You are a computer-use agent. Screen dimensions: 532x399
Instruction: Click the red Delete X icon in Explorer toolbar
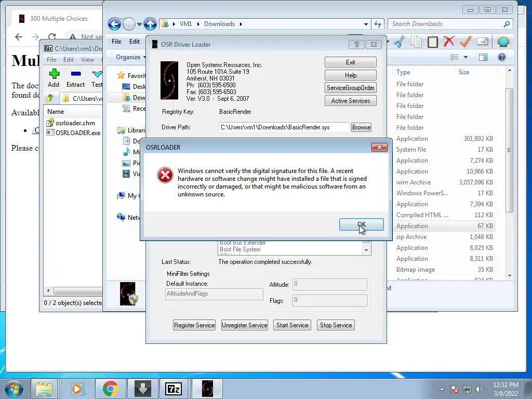[x=449, y=42]
